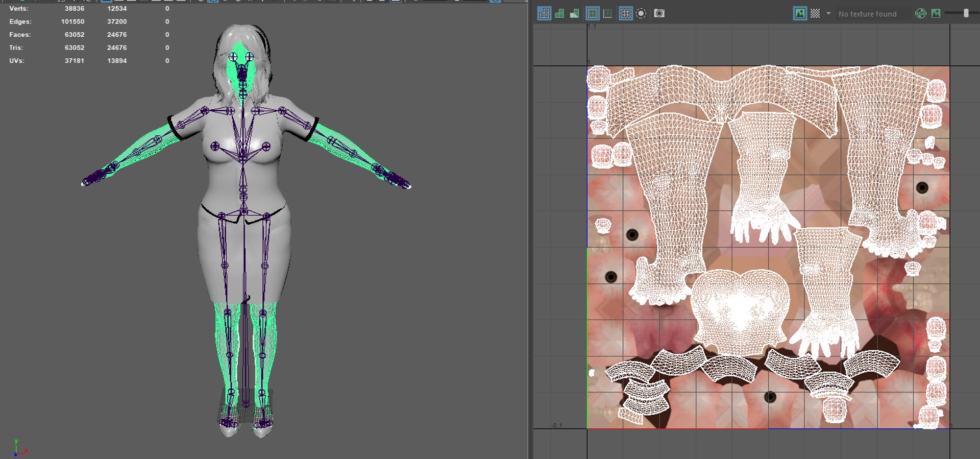Display alpha channel of the texture

click(936, 14)
